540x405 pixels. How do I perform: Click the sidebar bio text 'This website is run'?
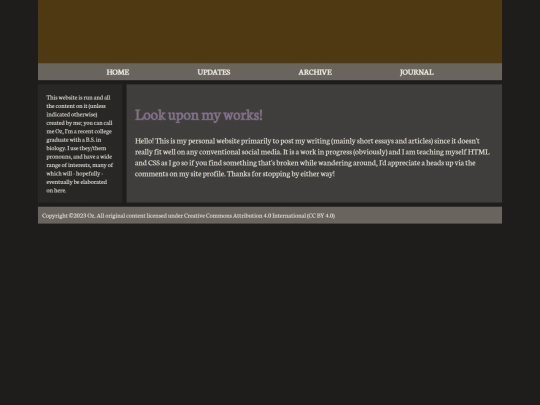tap(80, 144)
